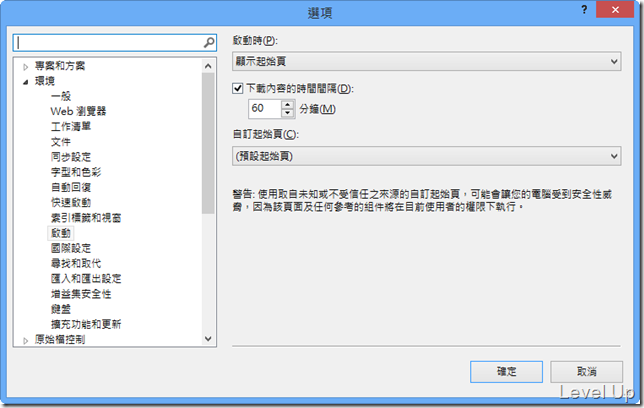Open the 自動回復 page

click(x=71, y=187)
